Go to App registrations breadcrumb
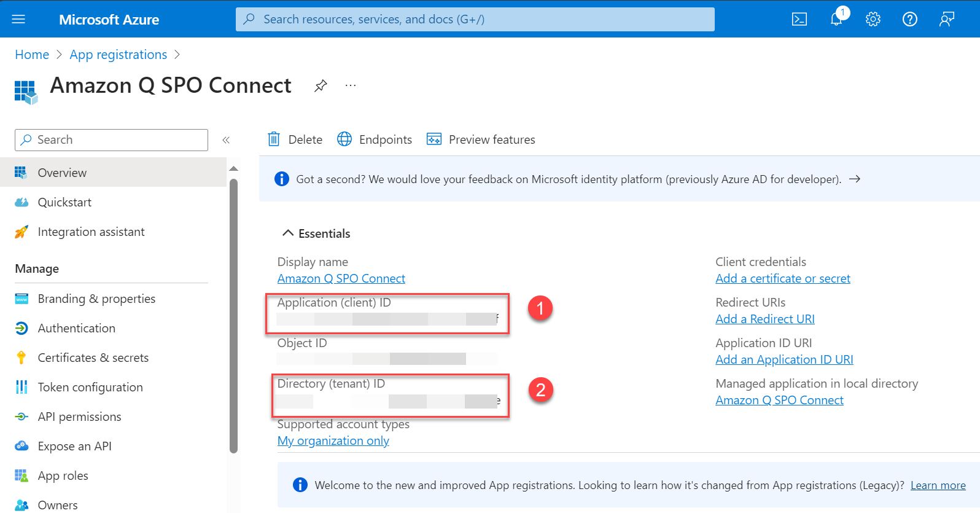 click(x=119, y=55)
